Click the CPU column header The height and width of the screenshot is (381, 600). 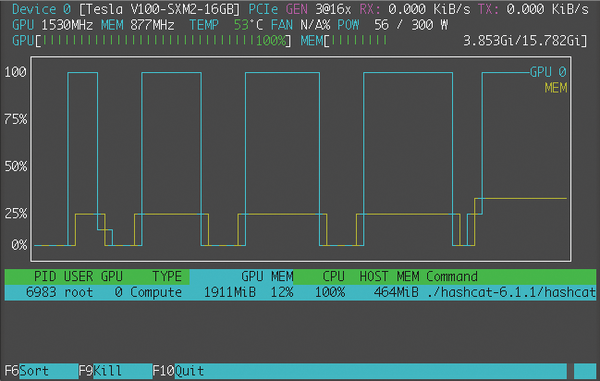(x=333, y=277)
